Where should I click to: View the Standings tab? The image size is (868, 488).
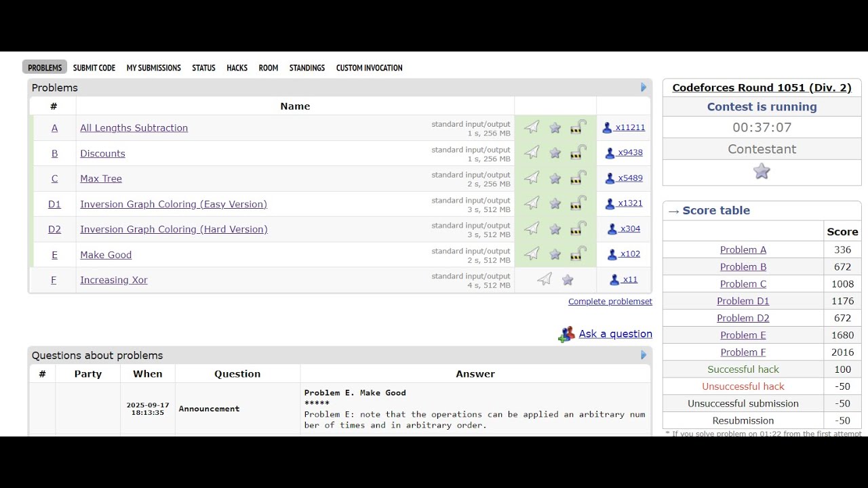pos(307,68)
